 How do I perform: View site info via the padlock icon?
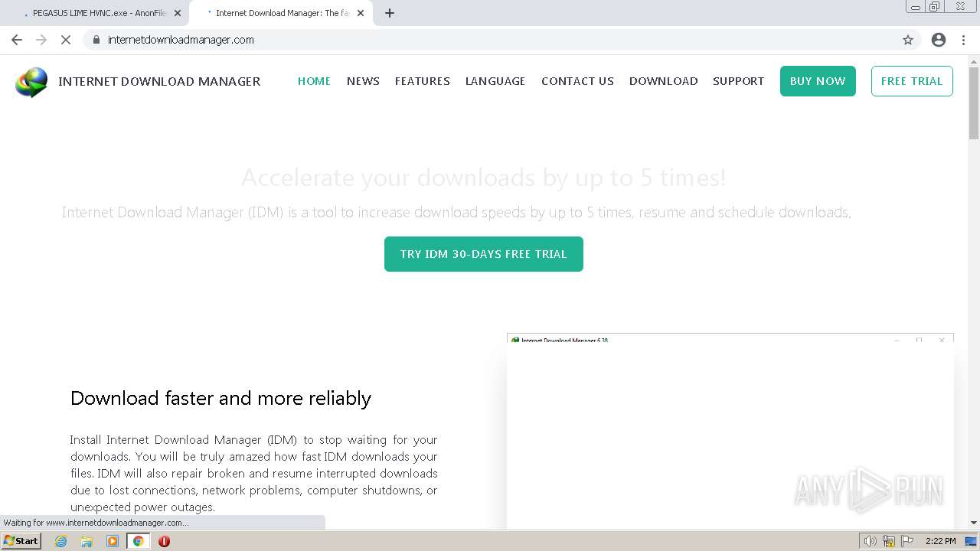click(x=96, y=40)
